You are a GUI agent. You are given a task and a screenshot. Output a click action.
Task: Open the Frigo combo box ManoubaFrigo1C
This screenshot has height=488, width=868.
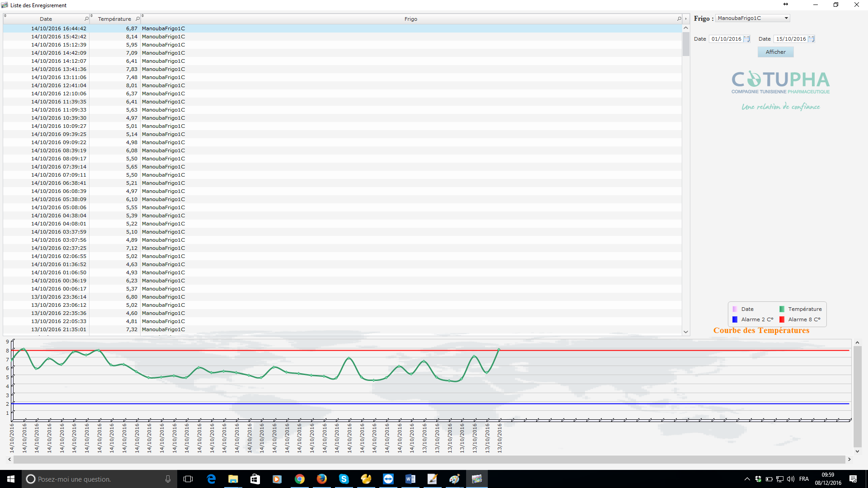point(753,18)
